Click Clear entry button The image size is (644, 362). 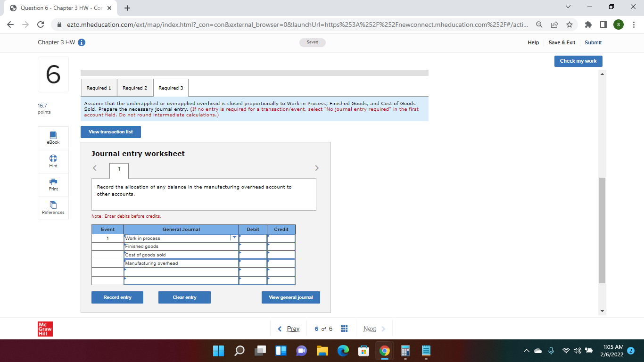click(184, 297)
